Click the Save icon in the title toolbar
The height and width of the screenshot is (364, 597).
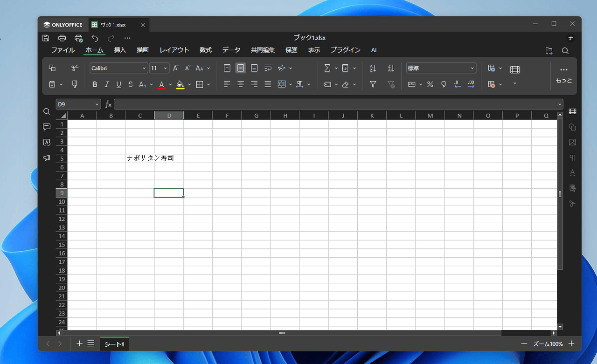46,38
